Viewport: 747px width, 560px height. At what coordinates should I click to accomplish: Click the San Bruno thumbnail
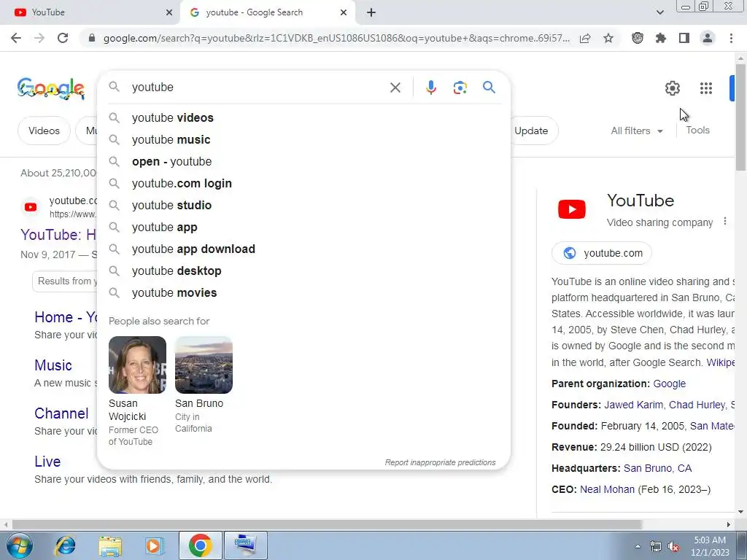pyautogui.click(x=204, y=365)
